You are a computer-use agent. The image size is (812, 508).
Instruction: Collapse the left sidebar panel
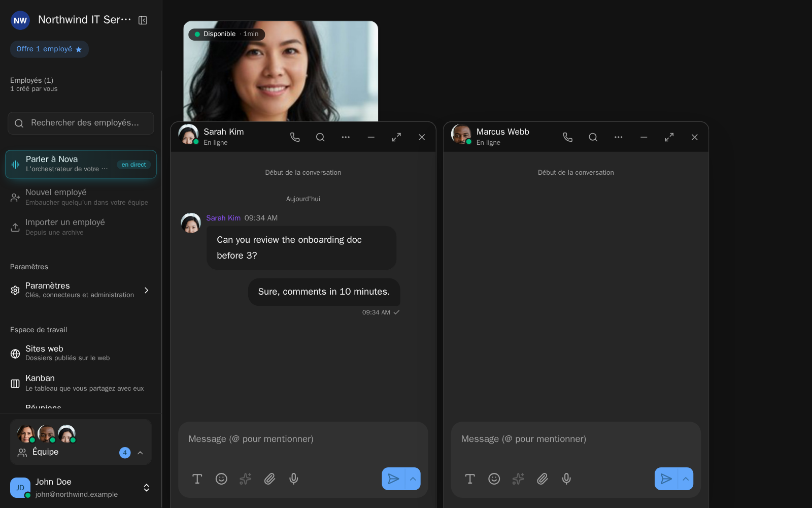click(143, 20)
